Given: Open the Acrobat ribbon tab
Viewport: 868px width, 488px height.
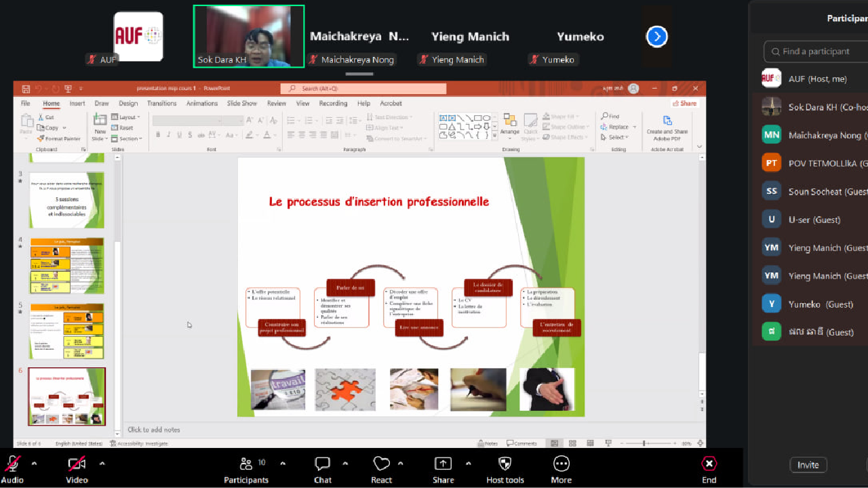Looking at the screenshot, I should [391, 104].
